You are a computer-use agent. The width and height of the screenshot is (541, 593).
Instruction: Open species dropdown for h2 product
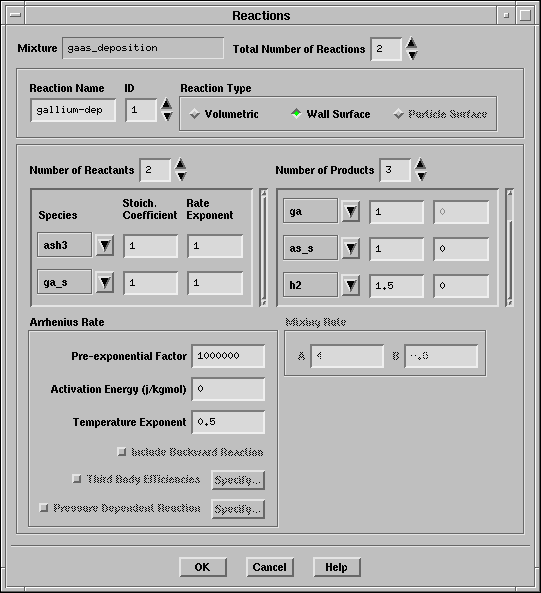pyautogui.click(x=351, y=286)
